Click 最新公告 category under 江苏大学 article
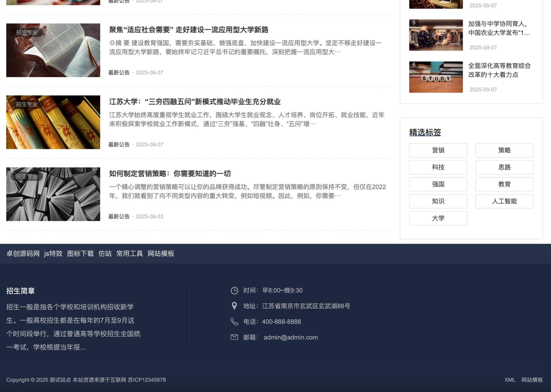 [x=119, y=145]
